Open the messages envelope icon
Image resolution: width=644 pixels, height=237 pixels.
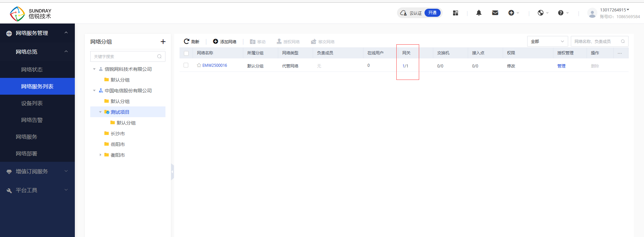coord(495,13)
